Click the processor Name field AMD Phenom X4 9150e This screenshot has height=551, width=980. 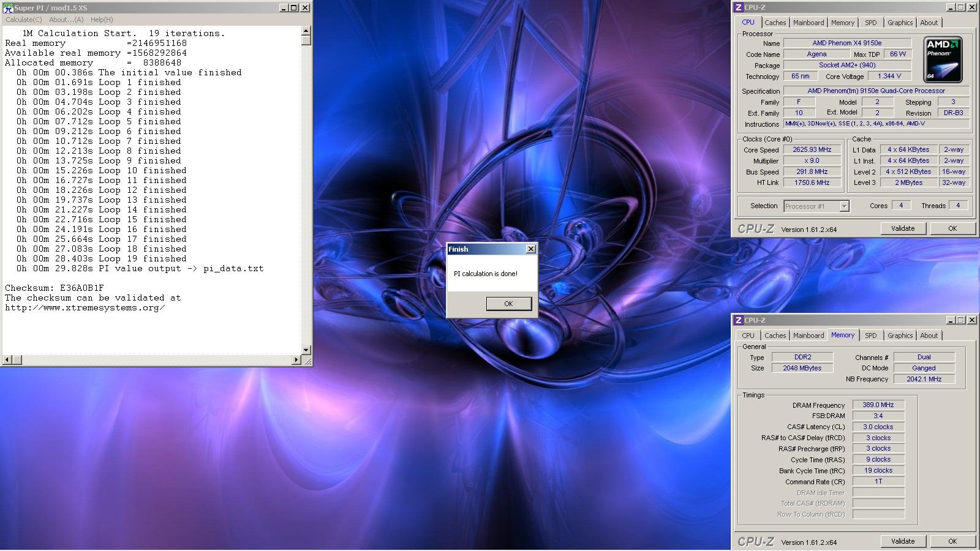(847, 43)
